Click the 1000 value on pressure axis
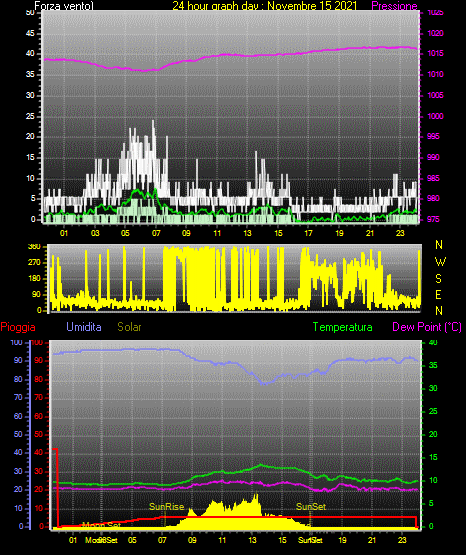Screen dimensions: 466x555 [435, 116]
